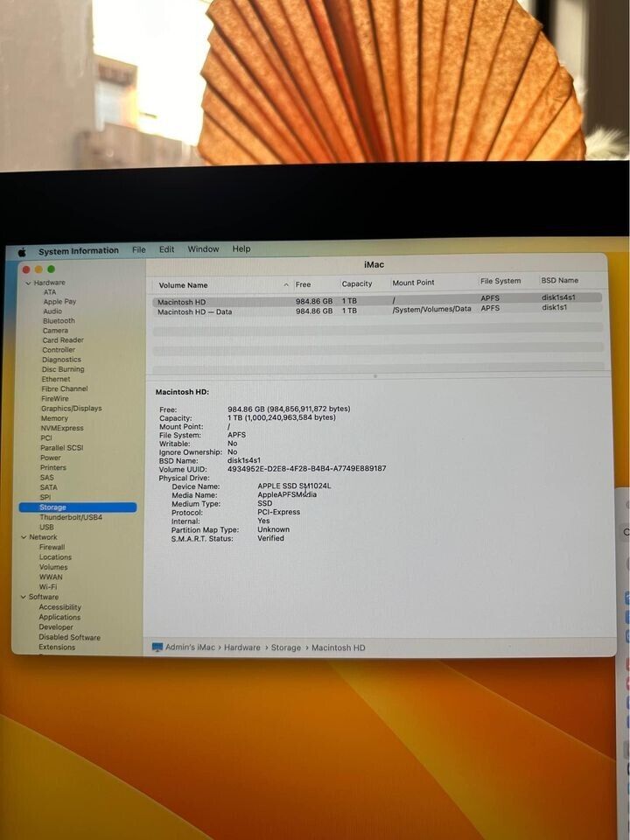Select Volumes under Network
The height and width of the screenshot is (840, 630).
[x=53, y=567]
